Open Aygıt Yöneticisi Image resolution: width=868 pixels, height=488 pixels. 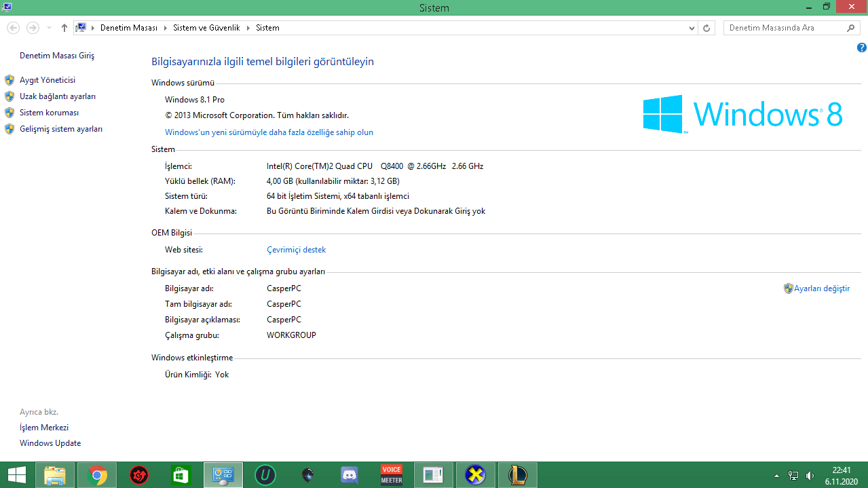(x=48, y=80)
